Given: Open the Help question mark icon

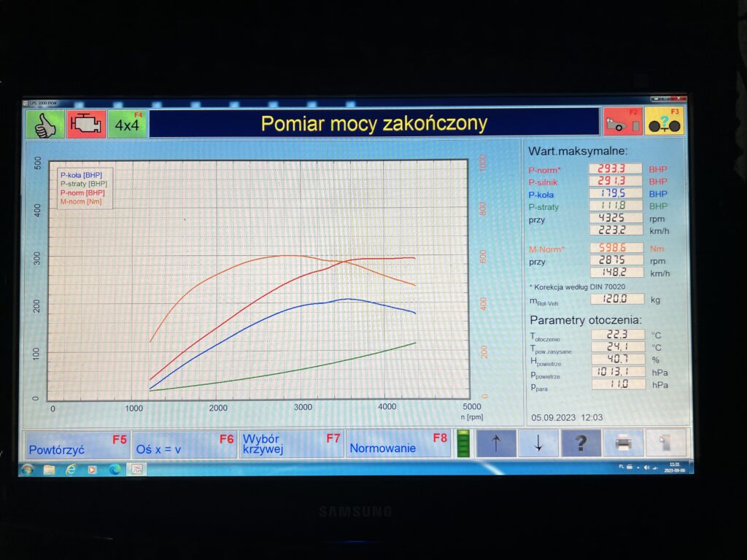Looking at the screenshot, I should click(580, 443).
